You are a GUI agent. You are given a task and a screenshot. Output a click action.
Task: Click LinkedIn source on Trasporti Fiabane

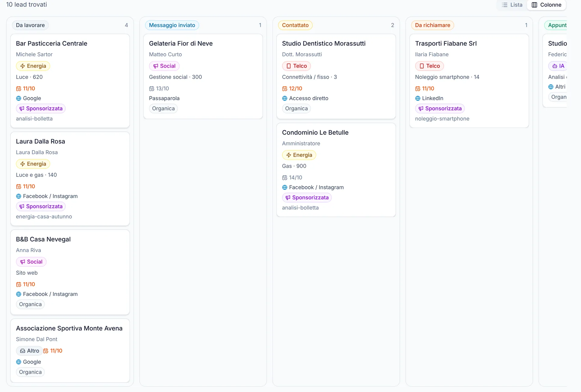pos(429,98)
